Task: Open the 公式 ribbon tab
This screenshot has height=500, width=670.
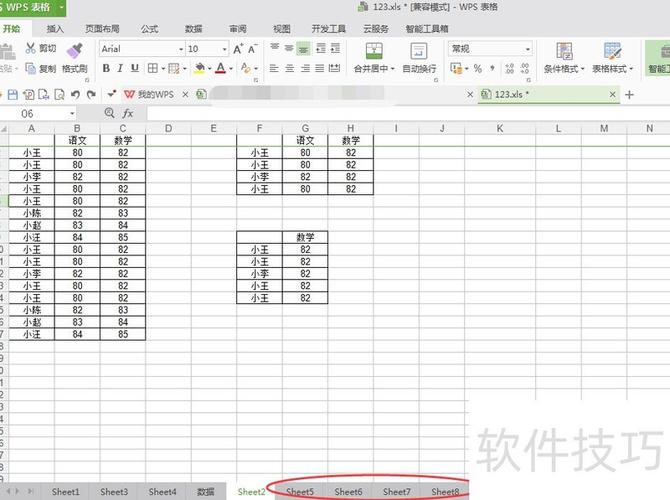Action: pyautogui.click(x=150, y=29)
